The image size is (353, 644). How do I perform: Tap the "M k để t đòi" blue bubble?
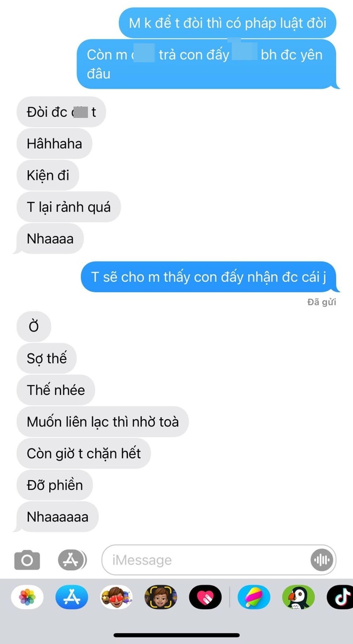click(229, 23)
